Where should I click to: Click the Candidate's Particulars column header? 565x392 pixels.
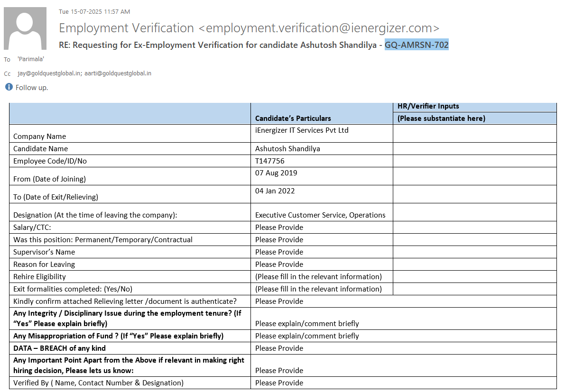click(293, 118)
